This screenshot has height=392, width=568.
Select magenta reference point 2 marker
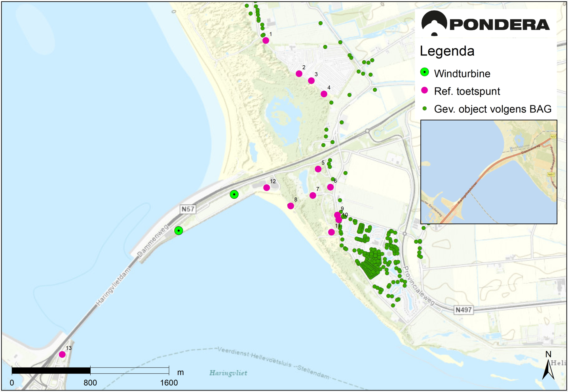pyautogui.click(x=299, y=74)
